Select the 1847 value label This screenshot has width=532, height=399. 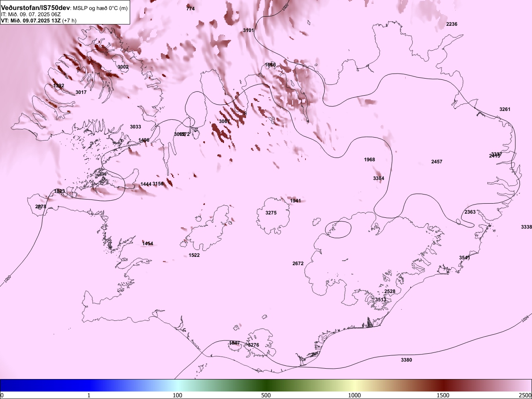(x=234, y=343)
